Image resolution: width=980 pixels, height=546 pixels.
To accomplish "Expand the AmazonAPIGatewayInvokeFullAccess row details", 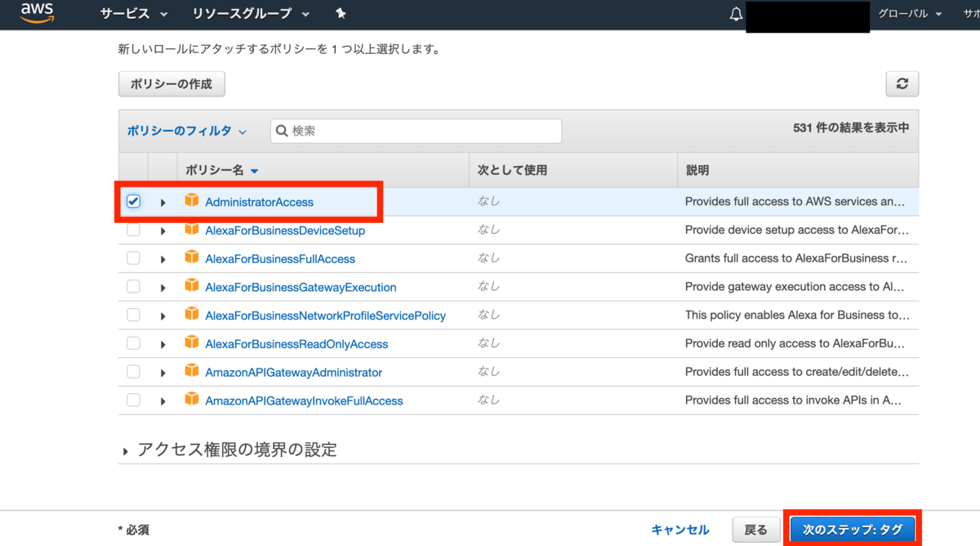I will (163, 401).
